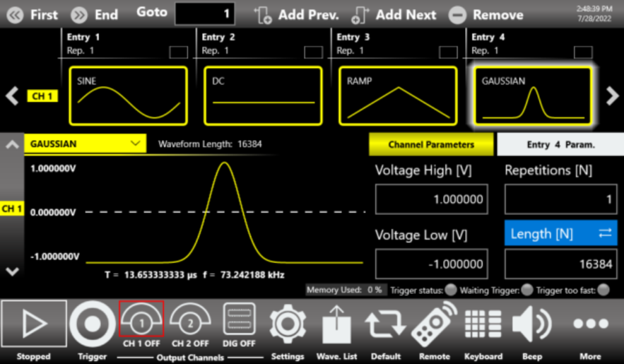Select the RAMP waveform thumbnail
Screen dimensions: 624x364
[398, 96]
